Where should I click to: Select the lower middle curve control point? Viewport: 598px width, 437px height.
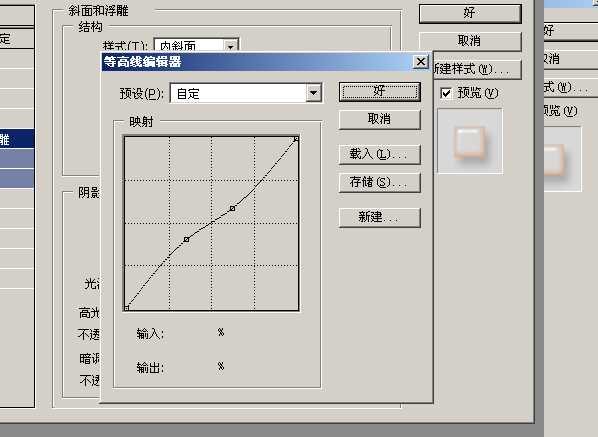point(186,239)
